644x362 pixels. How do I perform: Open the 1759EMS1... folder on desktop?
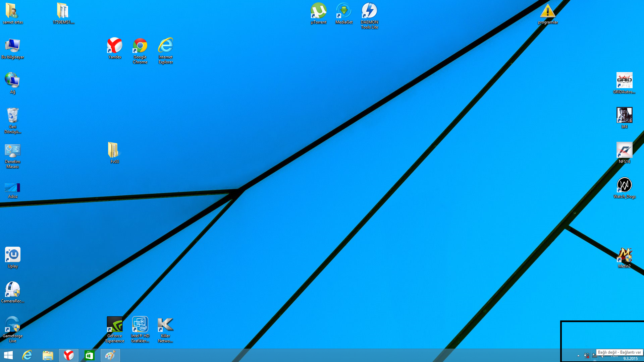pos(63,13)
